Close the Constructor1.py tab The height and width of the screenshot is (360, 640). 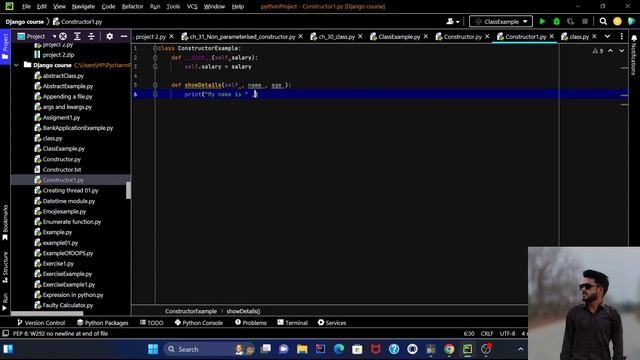(551, 36)
